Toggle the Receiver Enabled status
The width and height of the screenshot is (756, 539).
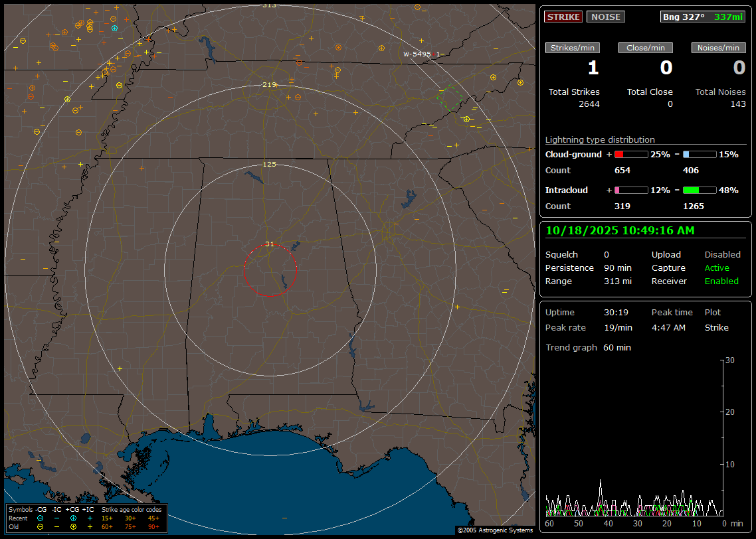click(x=721, y=281)
